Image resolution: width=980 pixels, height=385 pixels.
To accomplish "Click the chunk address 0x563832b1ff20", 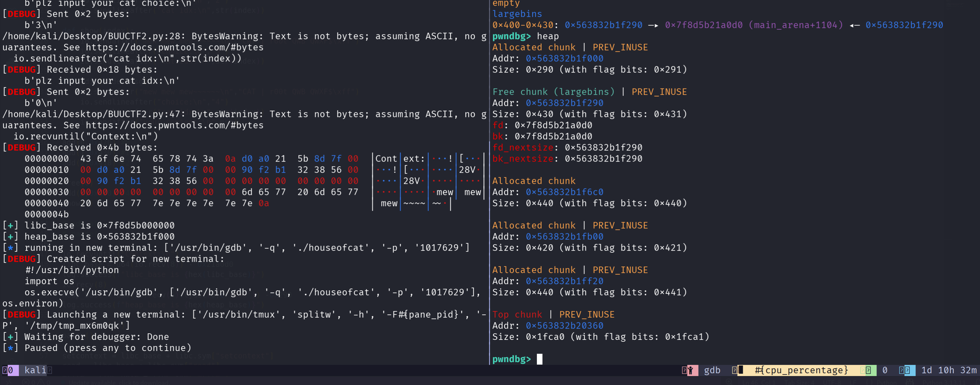I will 564,281.
